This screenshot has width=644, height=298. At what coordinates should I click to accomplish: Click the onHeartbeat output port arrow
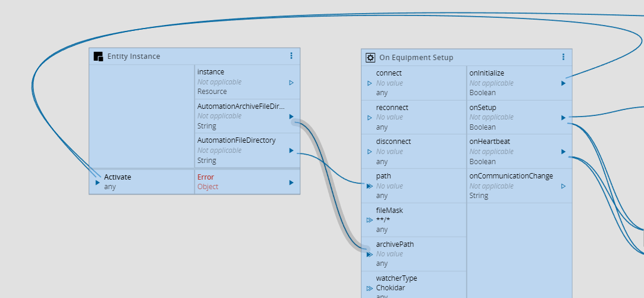563,152
